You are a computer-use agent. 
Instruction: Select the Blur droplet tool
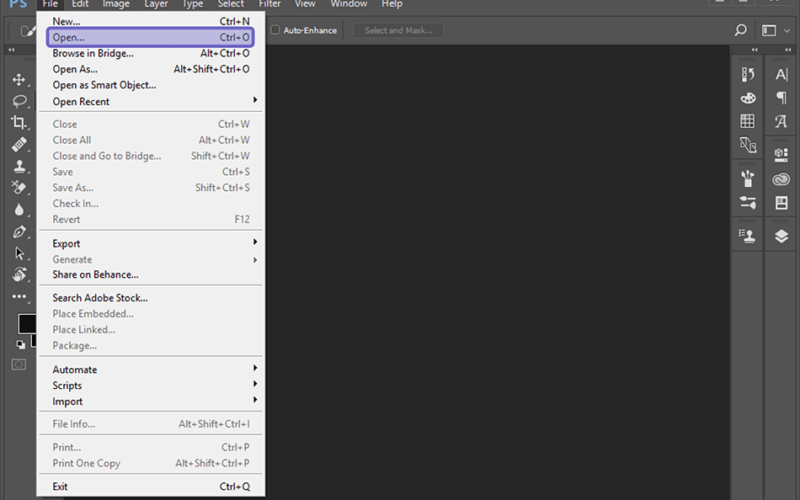[19, 210]
